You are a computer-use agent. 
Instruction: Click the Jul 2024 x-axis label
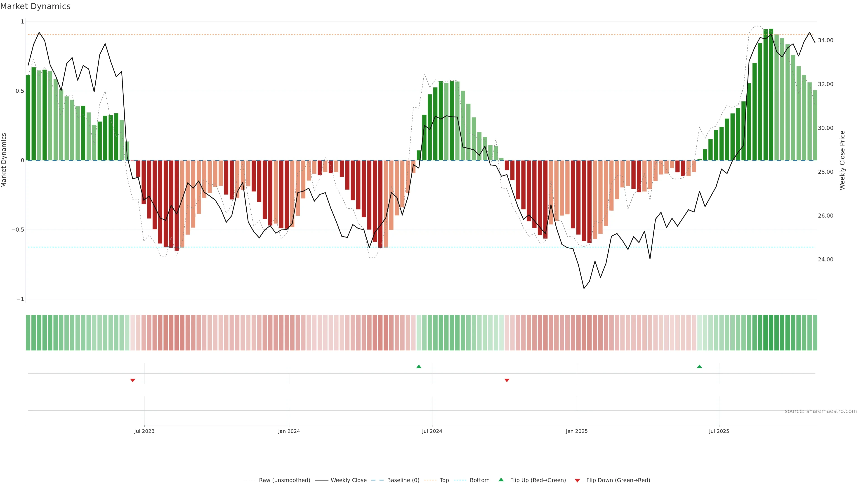pos(432,431)
